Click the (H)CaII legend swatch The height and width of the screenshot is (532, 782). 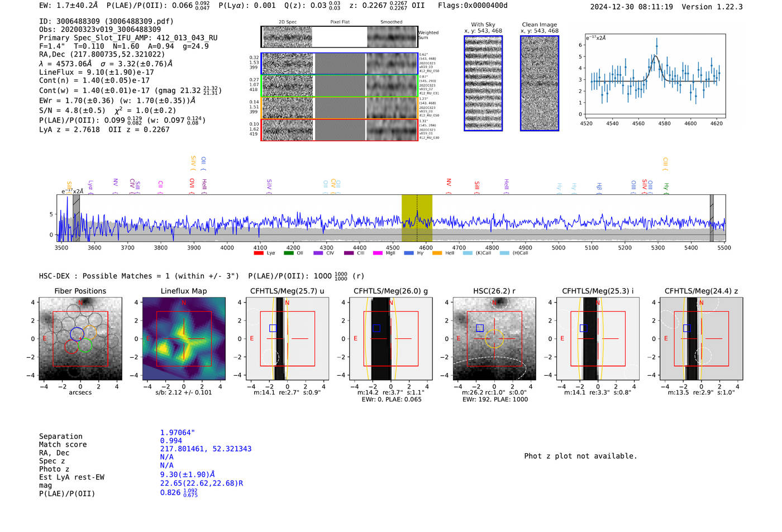pyautogui.click(x=504, y=253)
